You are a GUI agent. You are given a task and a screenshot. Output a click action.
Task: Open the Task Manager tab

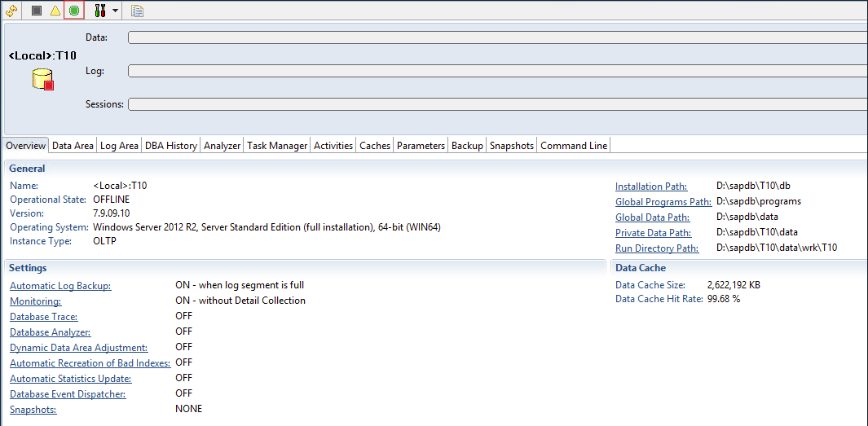(277, 146)
